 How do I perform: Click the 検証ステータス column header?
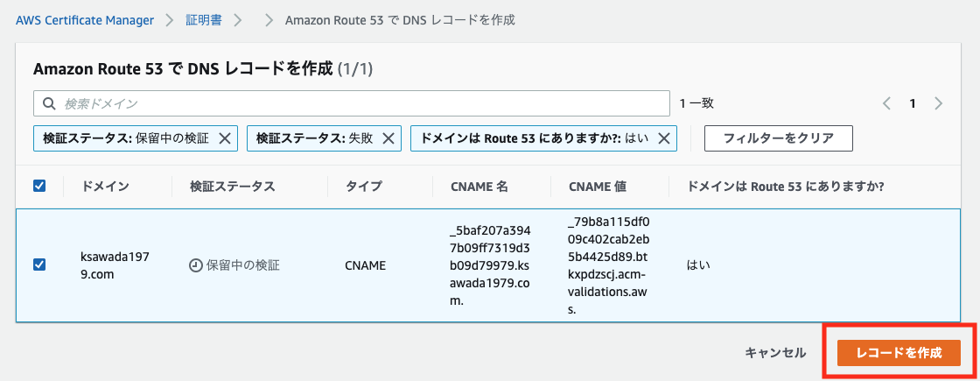point(232,186)
